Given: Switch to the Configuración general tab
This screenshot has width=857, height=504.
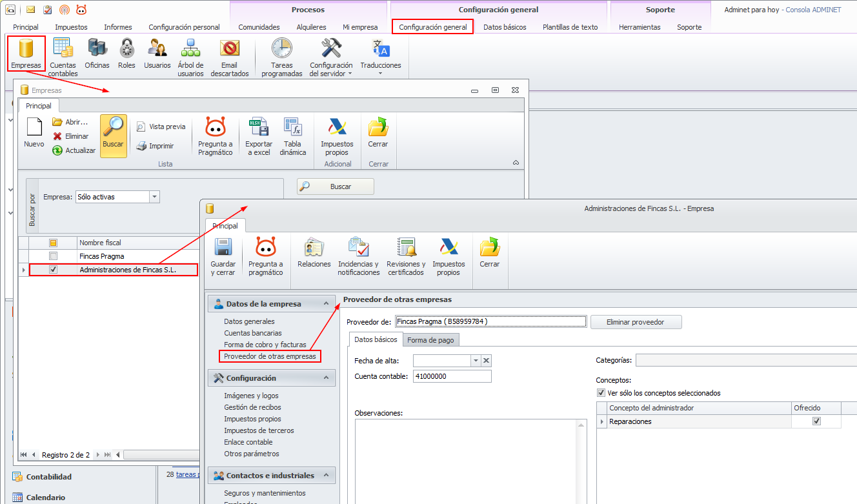Looking at the screenshot, I should pyautogui.click(x=433, y=27).
